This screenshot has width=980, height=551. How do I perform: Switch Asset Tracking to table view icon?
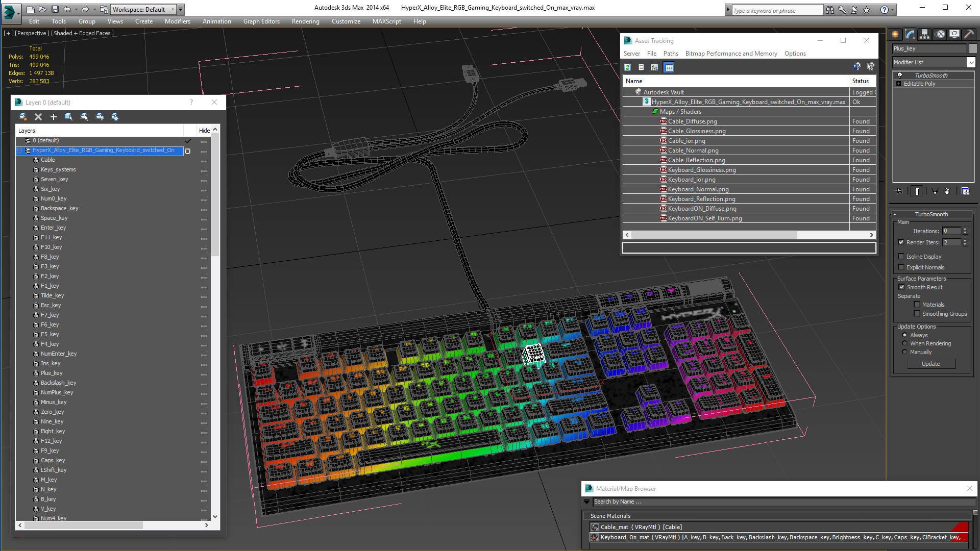[669, 67]
